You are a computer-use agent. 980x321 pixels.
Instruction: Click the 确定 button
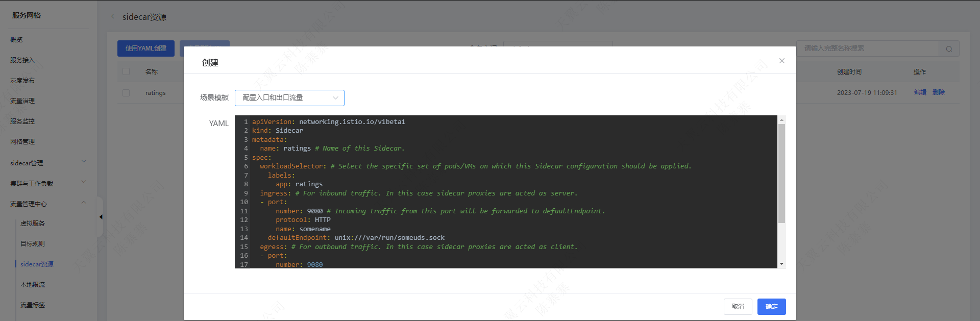[x=771, y=307]
